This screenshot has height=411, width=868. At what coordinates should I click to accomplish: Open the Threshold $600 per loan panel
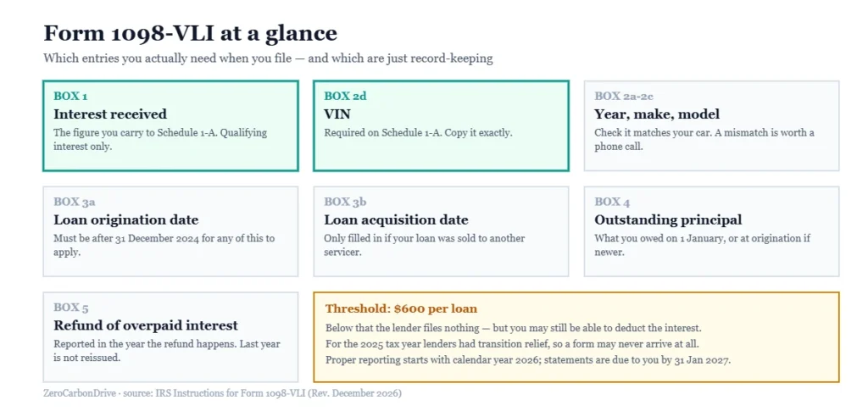pyautogui.click(x=576, y=337)
